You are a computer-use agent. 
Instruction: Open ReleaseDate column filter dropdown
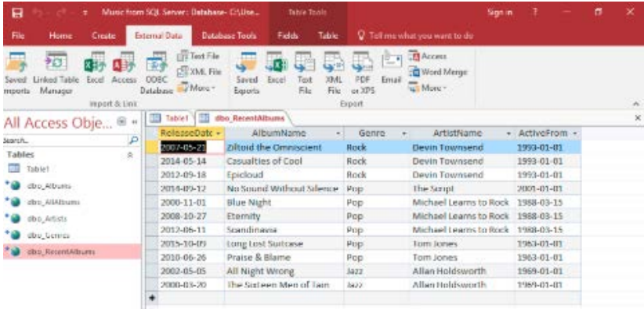click(x=219, y=133)
